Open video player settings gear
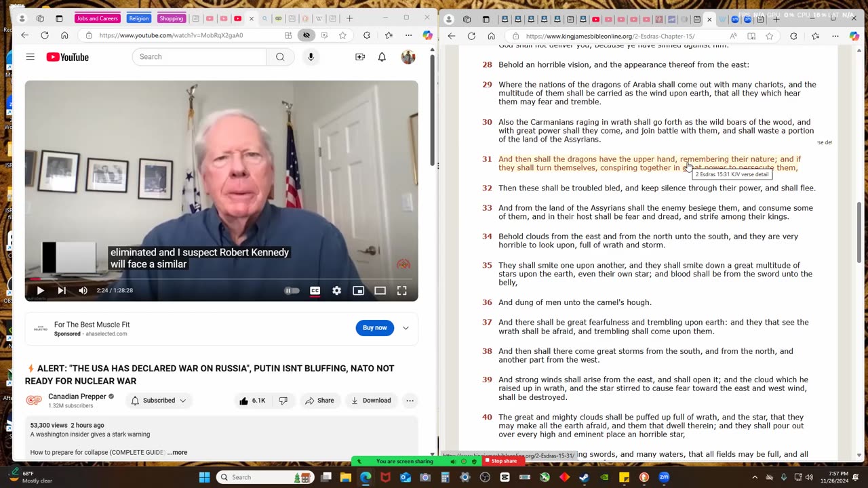This screenshot has height=488, width=868. coord(336,291)
